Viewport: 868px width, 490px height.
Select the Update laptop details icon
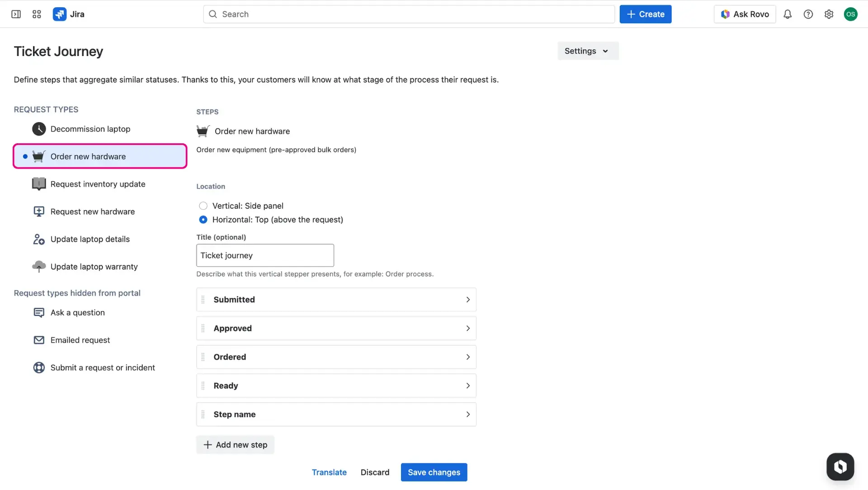click(39, 239)
